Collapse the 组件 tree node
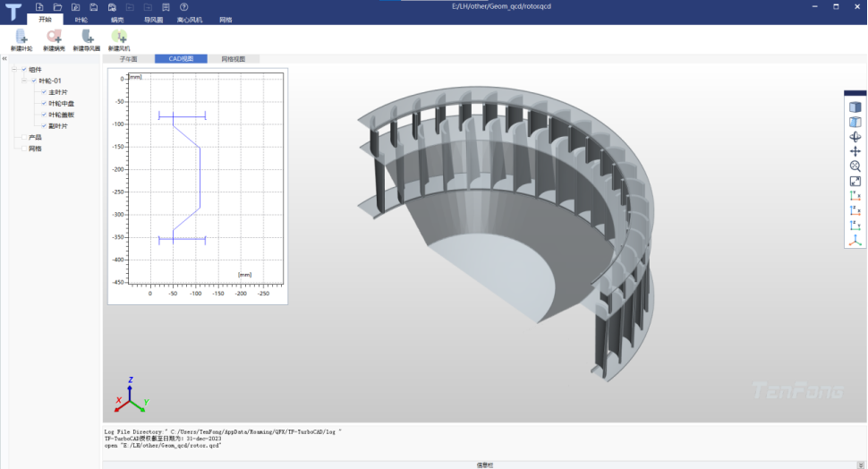868x469 pixels. pos(14,70)
